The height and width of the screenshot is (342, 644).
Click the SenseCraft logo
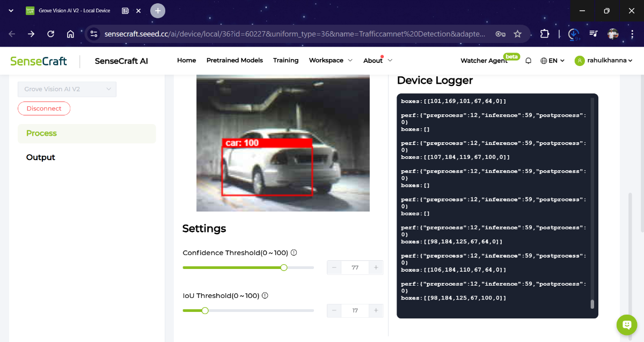(x=39, y=61)
